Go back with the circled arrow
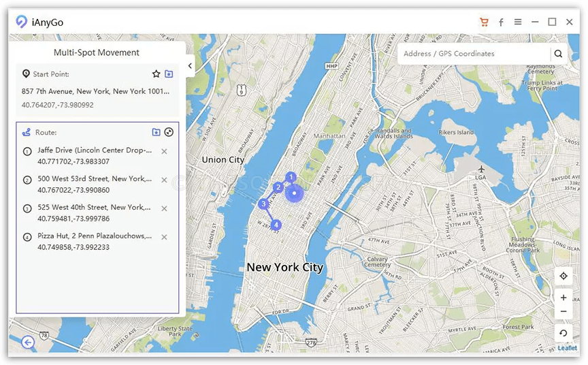Viewport: 588px width, 365px height. [x=28, y=342]
